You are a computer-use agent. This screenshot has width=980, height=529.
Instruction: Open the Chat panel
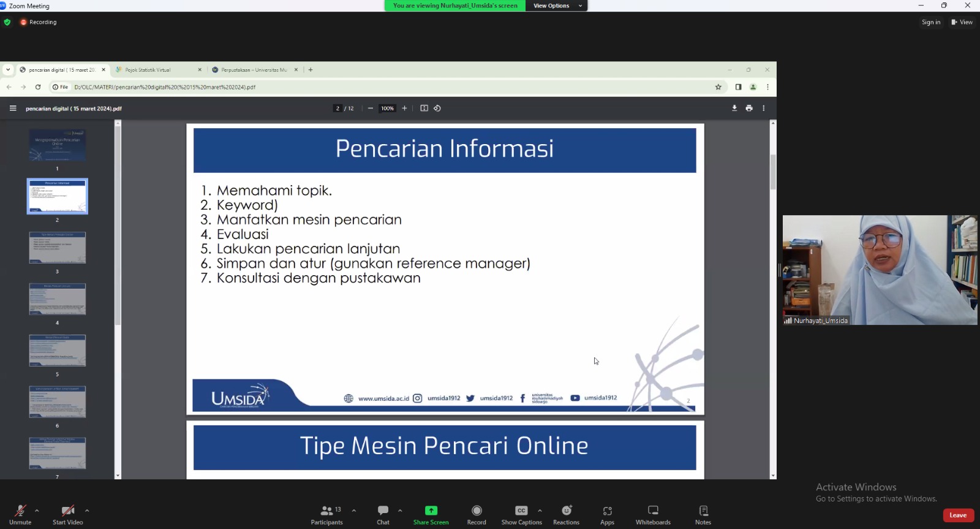(x=383, y=514)
